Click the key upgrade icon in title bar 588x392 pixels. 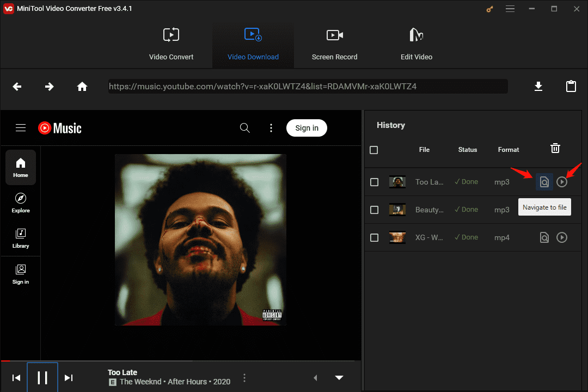click(489, 9)
